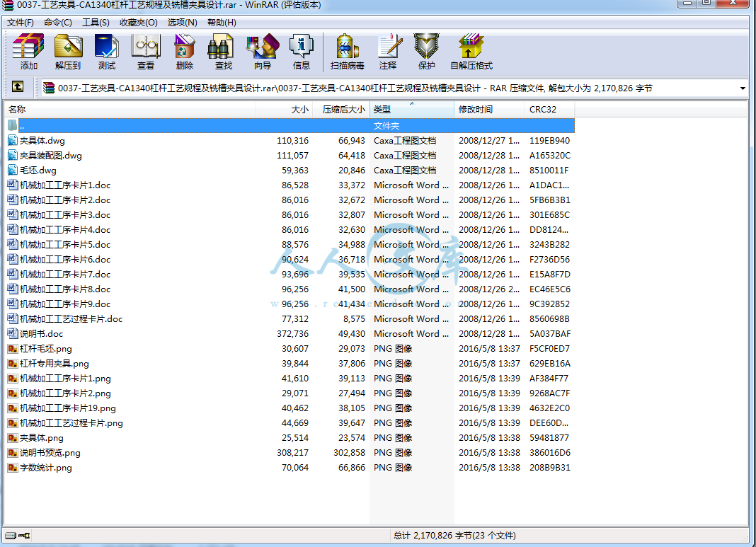Sort by 名称 column header
Viewport: 756px width, 547px height.
[130, 110]
